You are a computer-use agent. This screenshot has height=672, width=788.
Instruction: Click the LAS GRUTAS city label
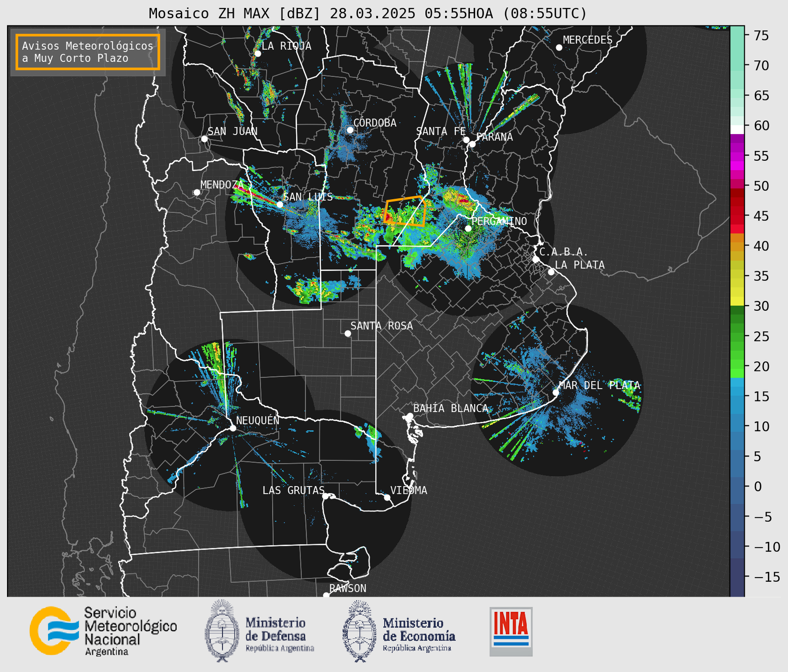click(x=293, y=490)
